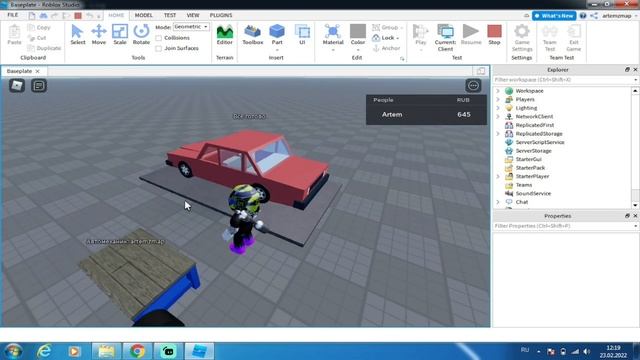Click the Anchor button
The width and height of the screenshot is (640, 360).
[x=386, y=48]
